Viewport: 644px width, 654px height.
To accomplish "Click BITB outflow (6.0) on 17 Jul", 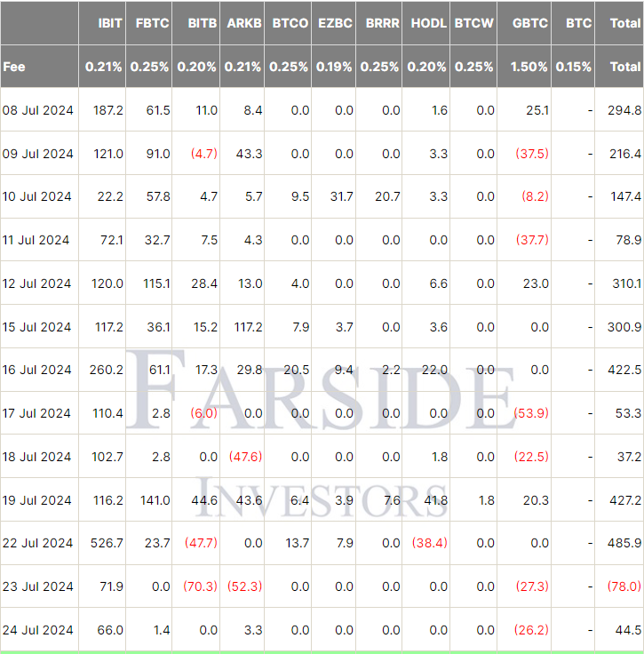I will pos(203,413).
